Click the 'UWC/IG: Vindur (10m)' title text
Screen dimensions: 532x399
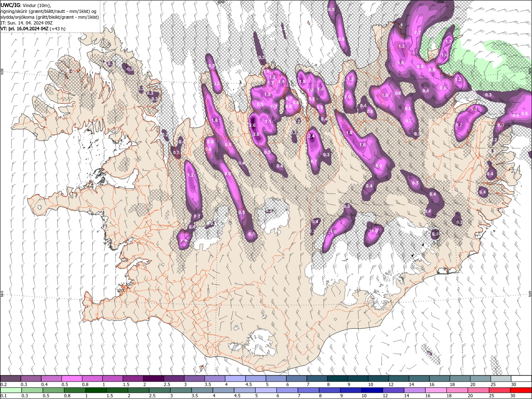(26, 5)
